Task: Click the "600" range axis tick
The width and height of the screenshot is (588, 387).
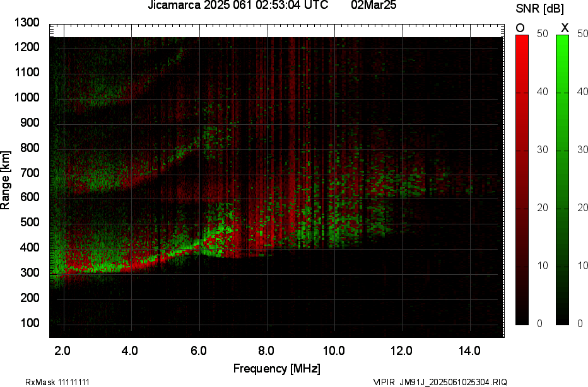Action: pyautogui.click(x=30, y=197)
